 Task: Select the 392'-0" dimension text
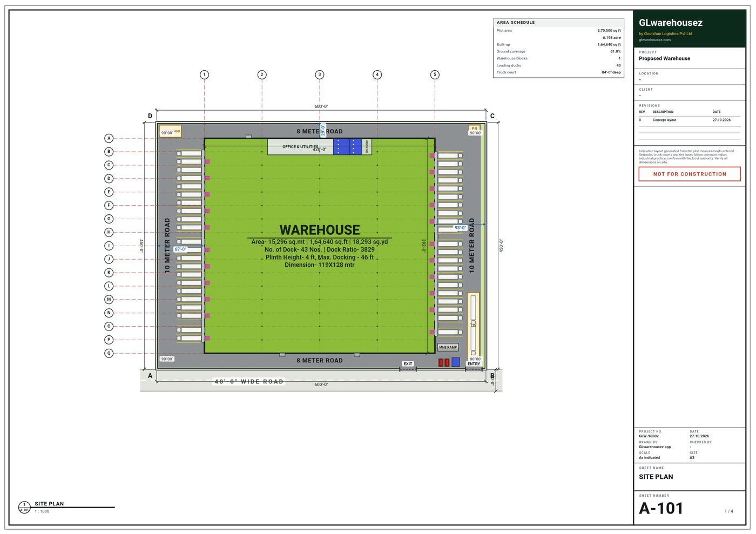(x=424, y=246)
